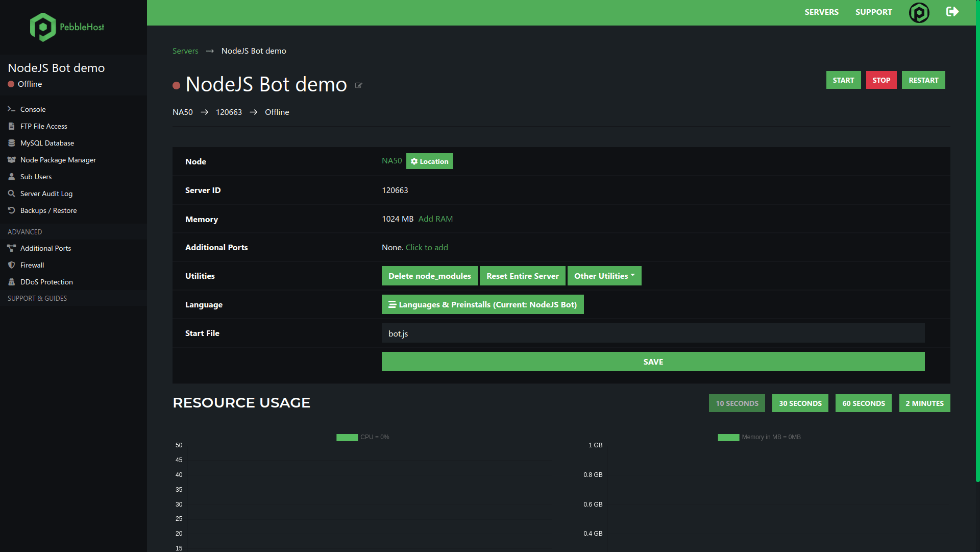Viewport: 980px width, 552px height.
Task: Open FTP File Access panel
Action: pos(44,126)
